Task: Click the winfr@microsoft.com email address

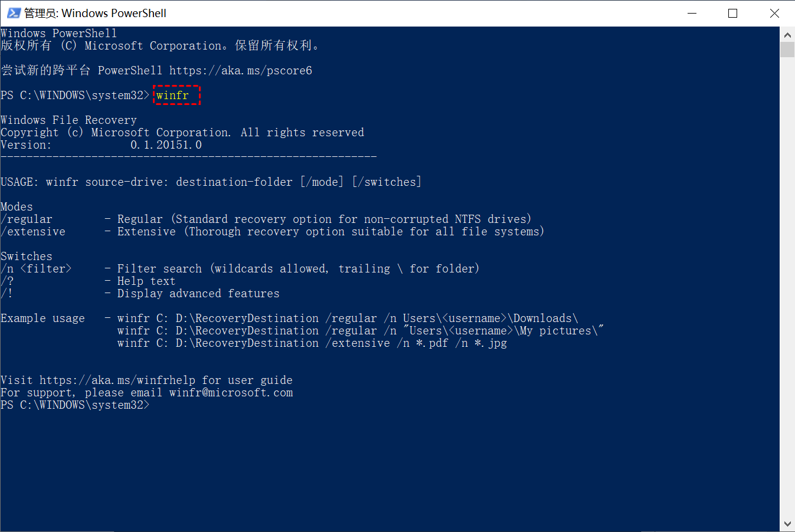Action: (x=231, y=392)
